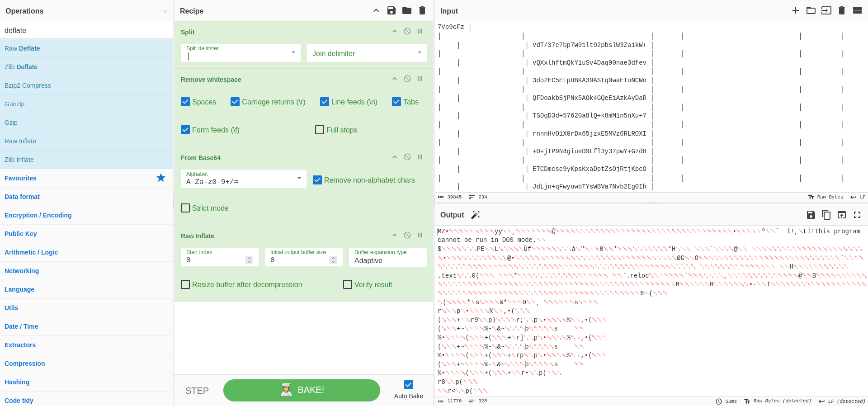Add a new input tab

(x=796, y=10)
